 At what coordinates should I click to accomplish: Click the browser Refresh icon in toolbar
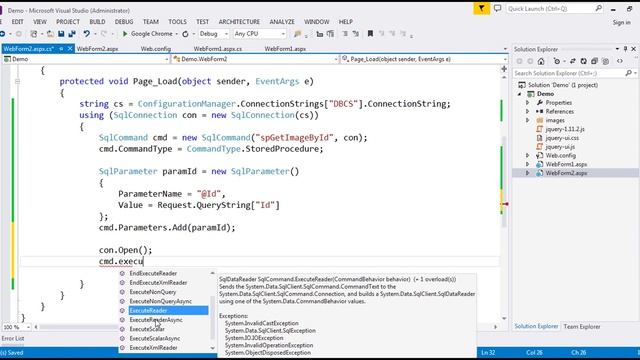coord(185,34)
